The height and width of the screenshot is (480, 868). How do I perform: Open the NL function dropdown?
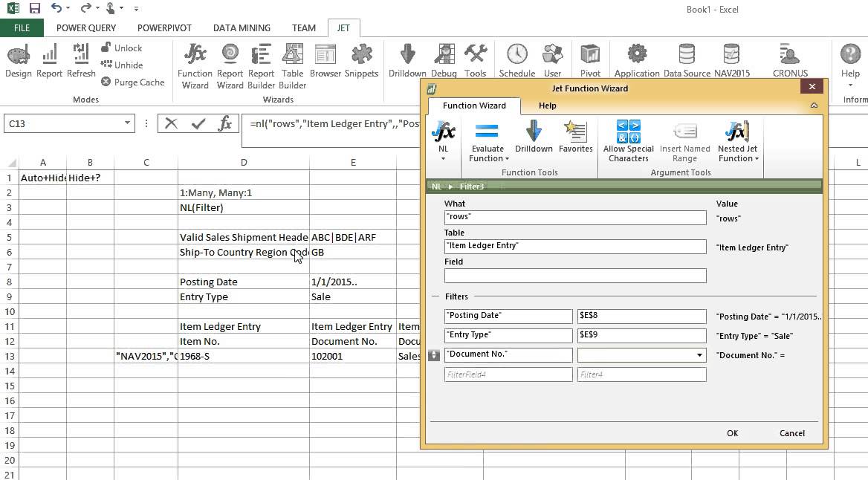[444, 158]
